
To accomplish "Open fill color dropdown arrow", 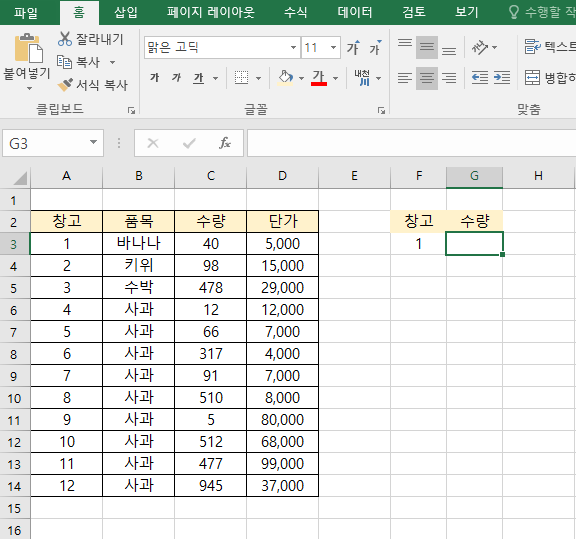I will pyautogui.click(x=301, y=78).
